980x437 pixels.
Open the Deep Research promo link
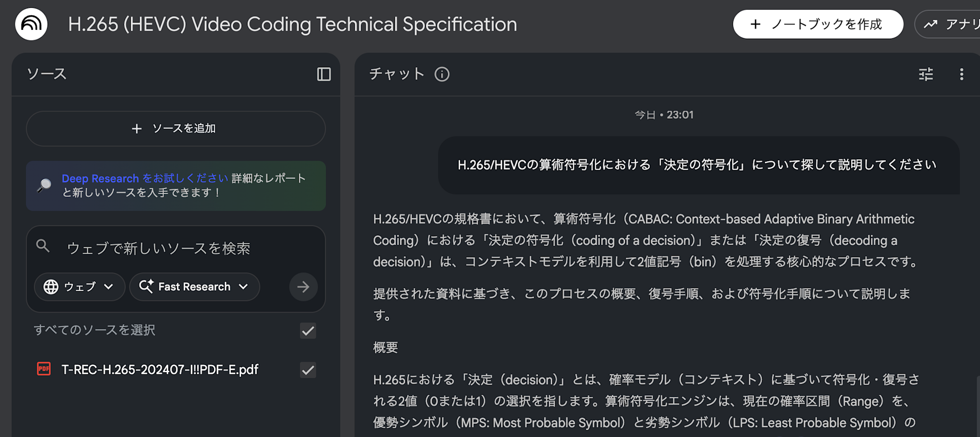145,178
